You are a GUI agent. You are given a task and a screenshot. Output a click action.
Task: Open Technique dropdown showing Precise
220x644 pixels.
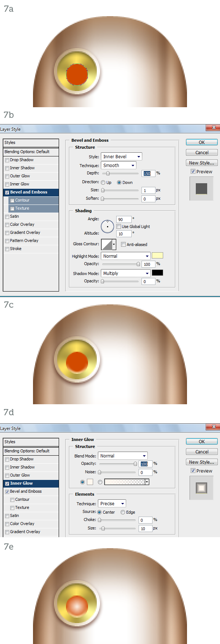pyautogui.click(x=112, y=503)
